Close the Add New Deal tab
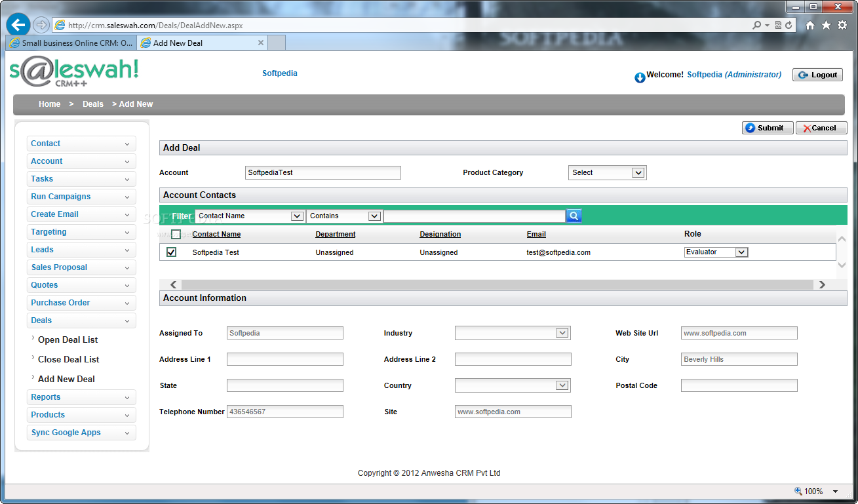 261,43
